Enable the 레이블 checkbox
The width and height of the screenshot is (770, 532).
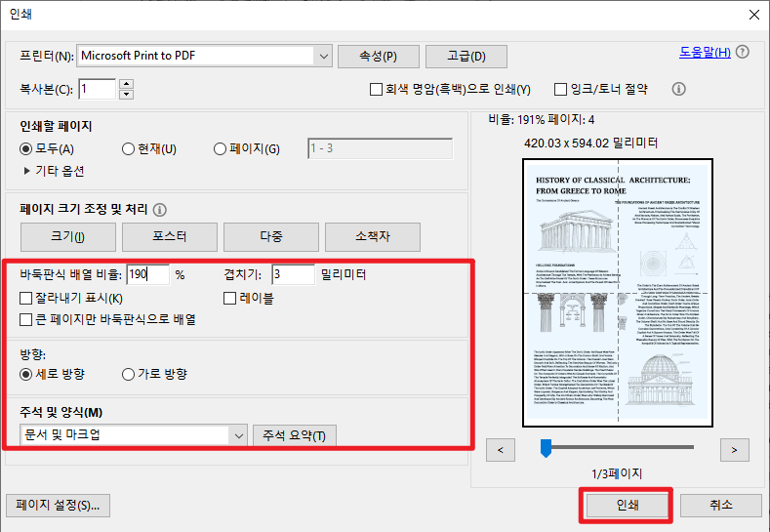229,298
